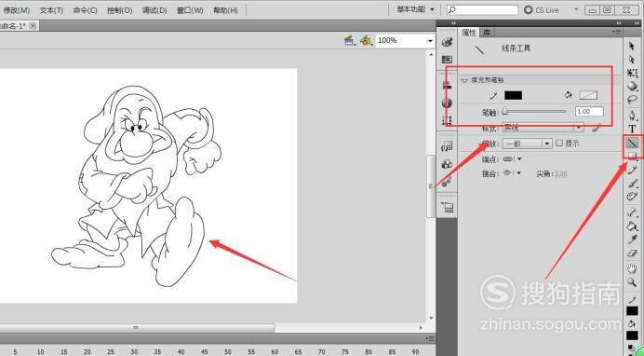Viewport: 644px width, 356px height.
Task: Open the Color panel icon
Action: tap(447, 42)
